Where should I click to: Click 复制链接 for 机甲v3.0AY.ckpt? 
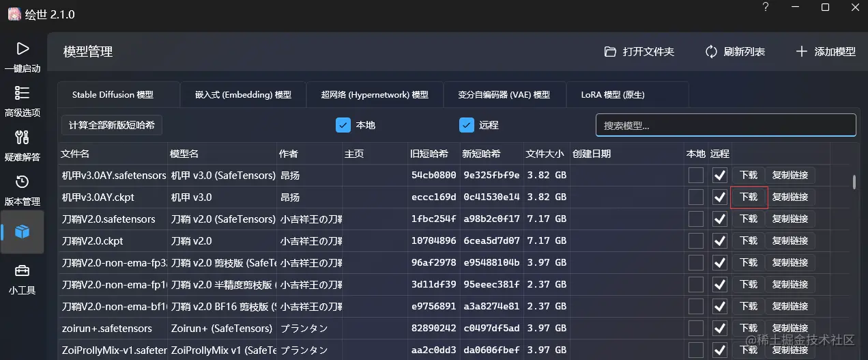coord(790,197)
